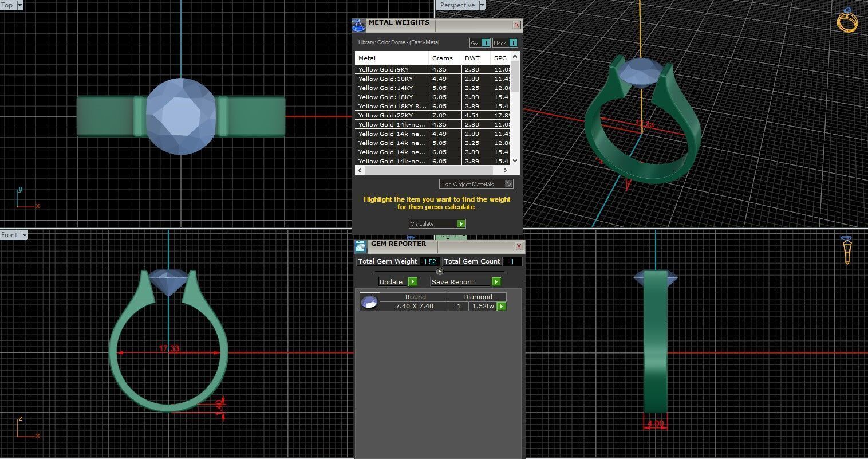868x459 pixels.
Task: Click the Diamond gem type cell
Action: (x=478, y=297)
